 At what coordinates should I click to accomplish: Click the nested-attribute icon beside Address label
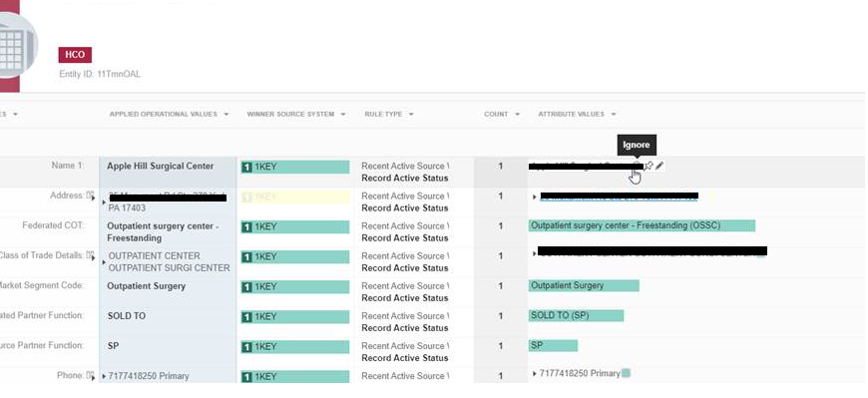click(90, 196)
